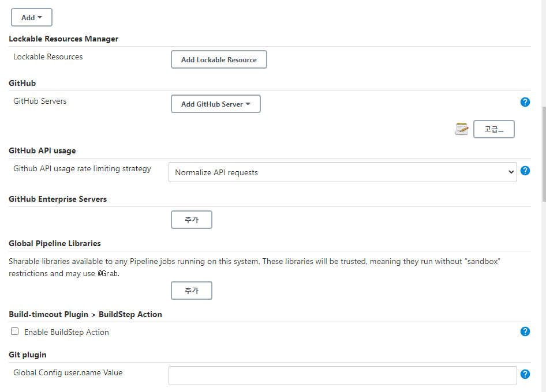Open GitHub advanced settings via 고급 button
Image resolution: width=546 pixels, height=392 pixels.
click(x=494, y=129)
